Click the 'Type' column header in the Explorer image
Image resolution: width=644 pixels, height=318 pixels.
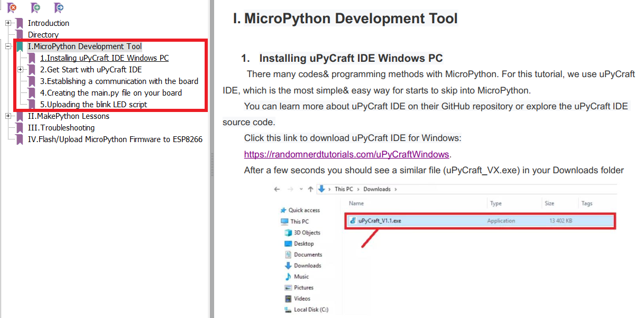click(496, 203)
